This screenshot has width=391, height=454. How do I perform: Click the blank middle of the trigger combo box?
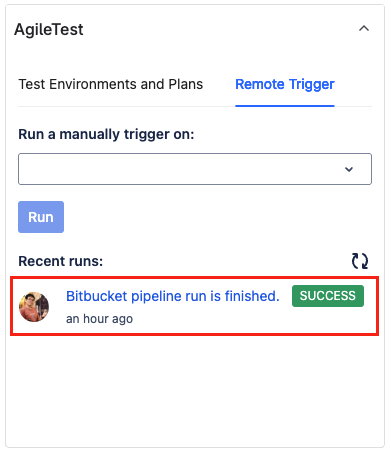click(180, 169)
